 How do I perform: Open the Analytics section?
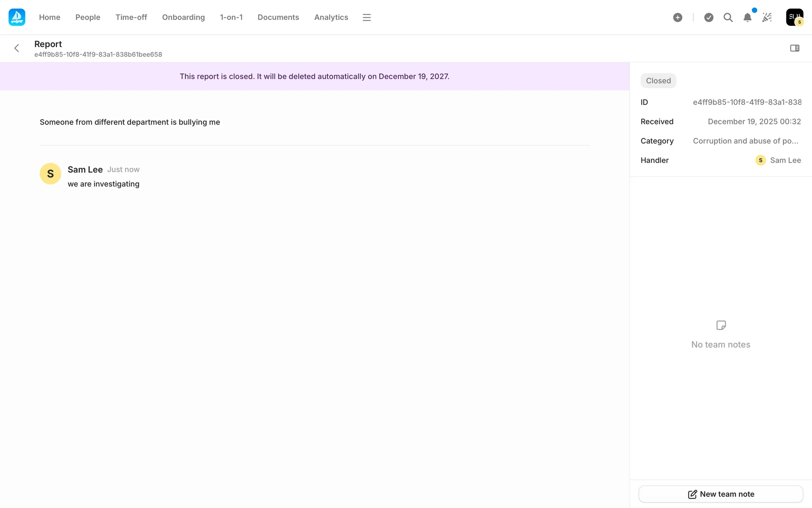331,17
